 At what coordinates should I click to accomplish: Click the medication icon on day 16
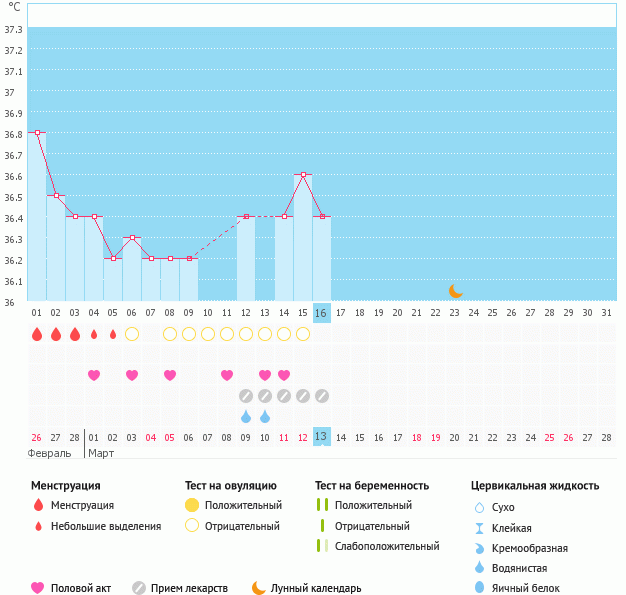click(x=322, y=396)
